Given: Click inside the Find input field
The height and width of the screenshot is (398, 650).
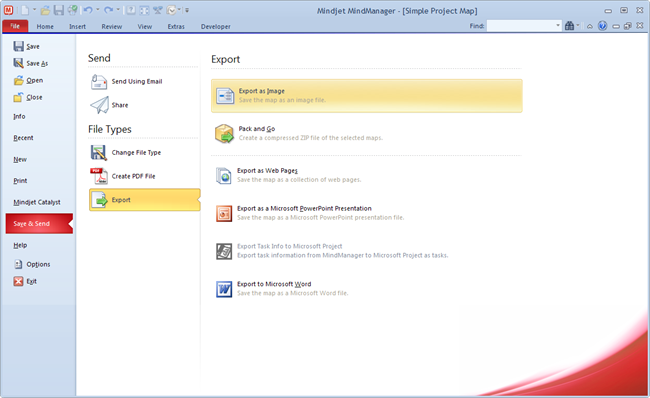Looking at the screenshot, I should (521, 26).
